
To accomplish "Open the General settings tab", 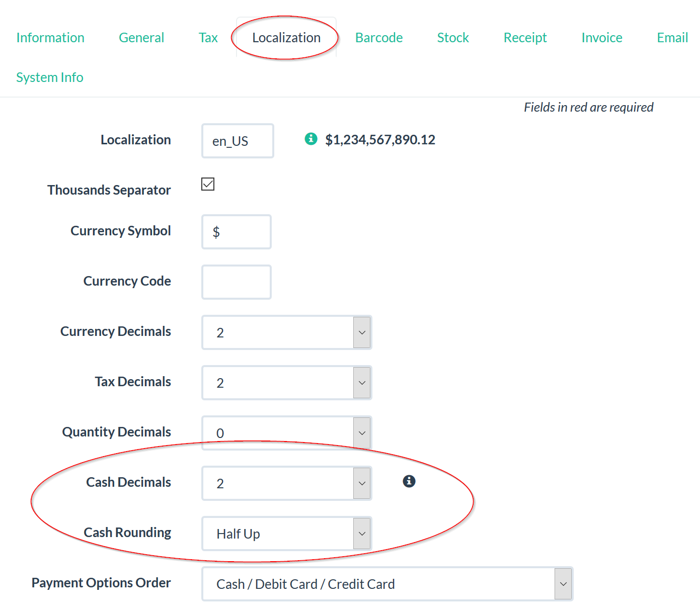I will point(141,37).
